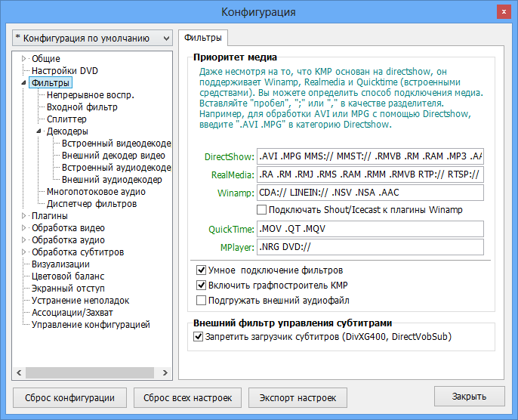The image size is (518, 420).
Task: Select Встроенный видеодекодер tree item
Action: pyautogui.click(x=116, y=144)
